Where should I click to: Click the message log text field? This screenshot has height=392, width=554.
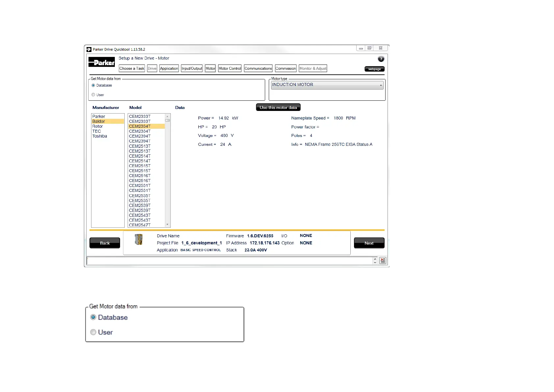[x=229, y=261]
